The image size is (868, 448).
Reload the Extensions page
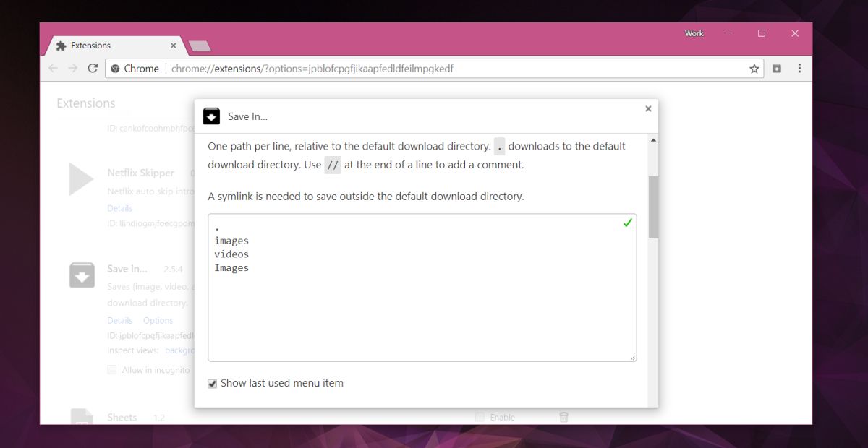pos(93,68)
